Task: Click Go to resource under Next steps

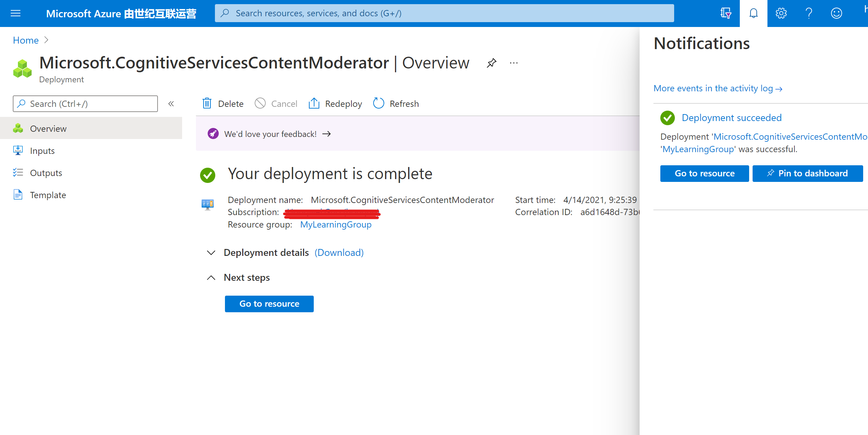Action: click(x=269, y=304)
